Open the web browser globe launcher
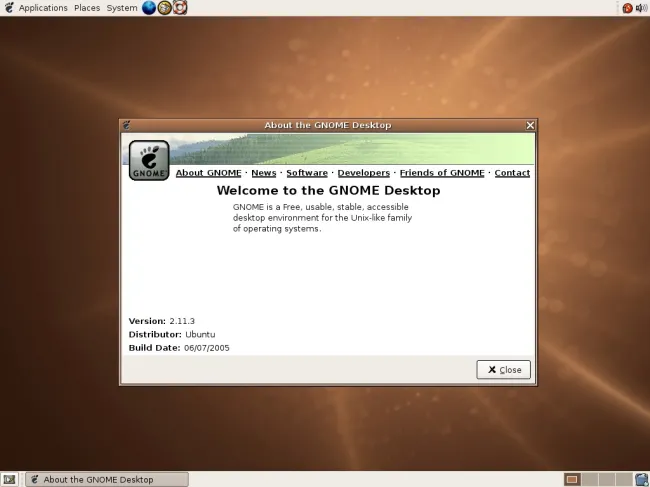The image size is (650, 487). click(x=149, y=7)
